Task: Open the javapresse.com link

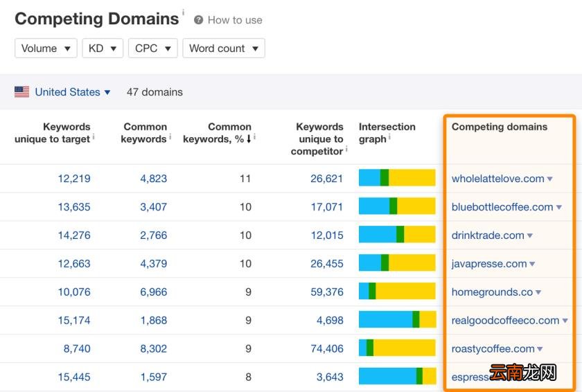Action: [x=489, y=264]
